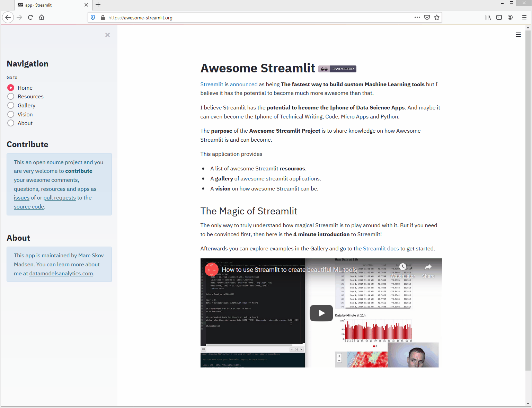Image resolution: width=532 pixels, height=408 pixels.
Task: Open the browser home page
Action: (42, 17)
